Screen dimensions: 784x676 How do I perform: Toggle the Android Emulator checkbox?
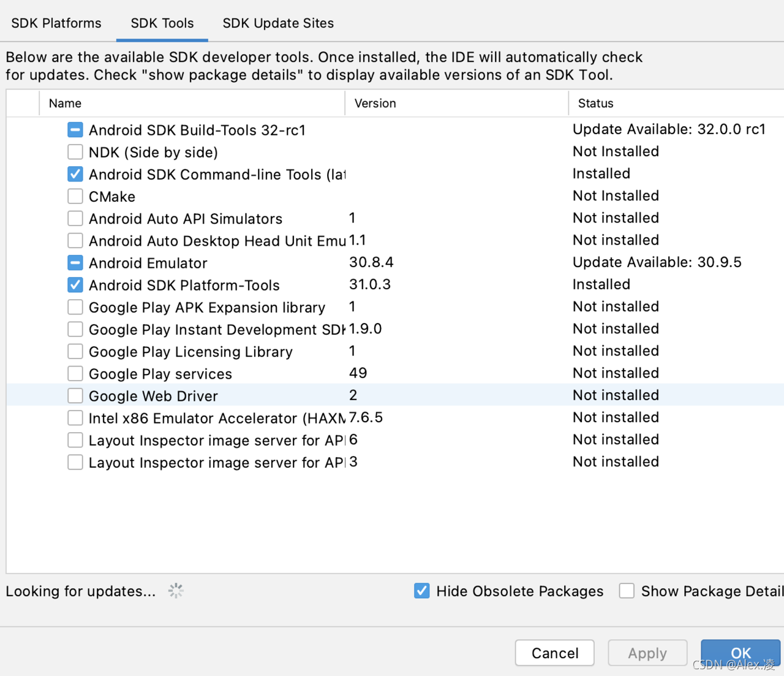point(75,263)
